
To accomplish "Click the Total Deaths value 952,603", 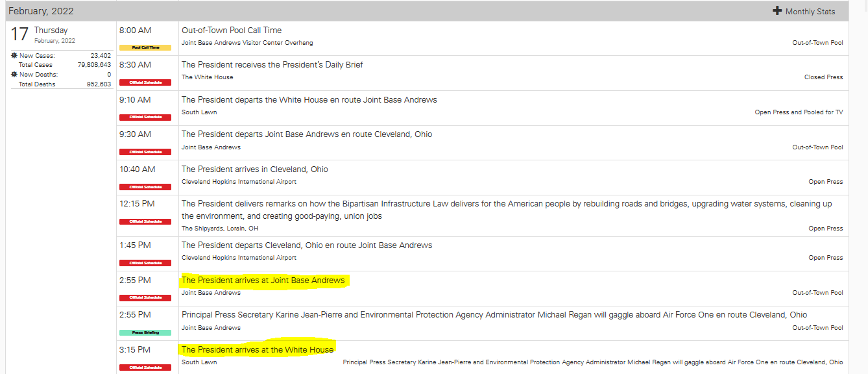I will tap(99, 84).
